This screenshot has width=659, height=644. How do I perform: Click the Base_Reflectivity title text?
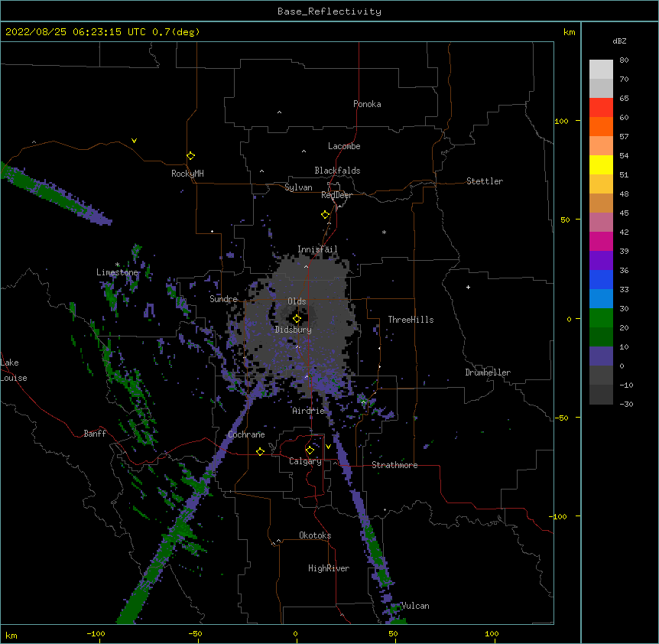(x=329, y=11)
